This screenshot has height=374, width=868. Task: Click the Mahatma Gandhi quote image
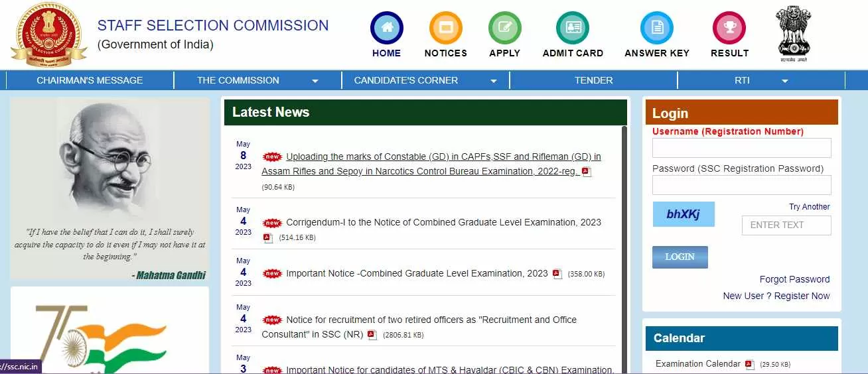[109, 189]
